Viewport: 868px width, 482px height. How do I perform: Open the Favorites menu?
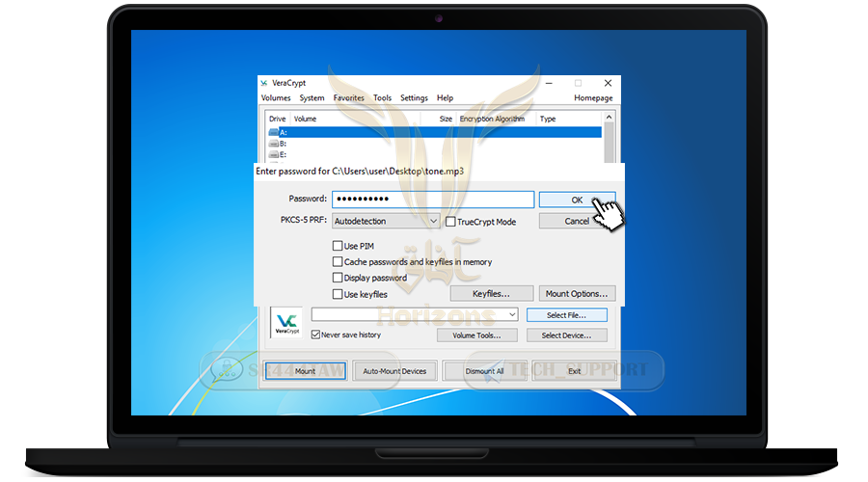[349, 98]
